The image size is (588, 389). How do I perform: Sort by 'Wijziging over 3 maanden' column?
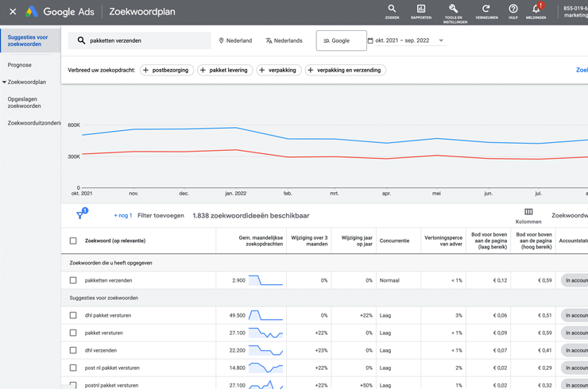(309, 241)
